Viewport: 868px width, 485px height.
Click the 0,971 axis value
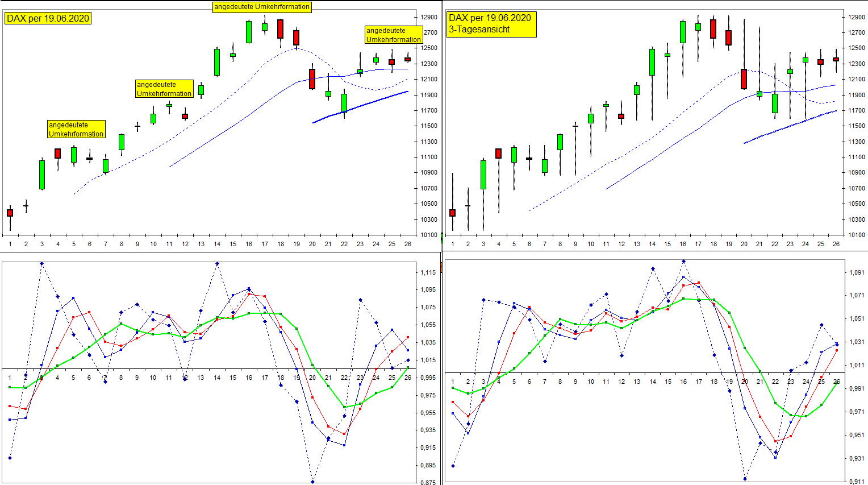coord(857,412)
